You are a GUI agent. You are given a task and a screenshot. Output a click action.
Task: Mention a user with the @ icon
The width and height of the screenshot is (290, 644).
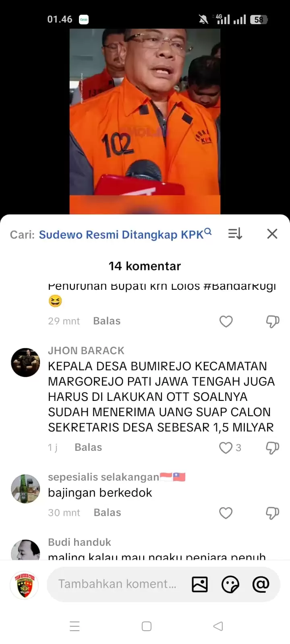261,584
